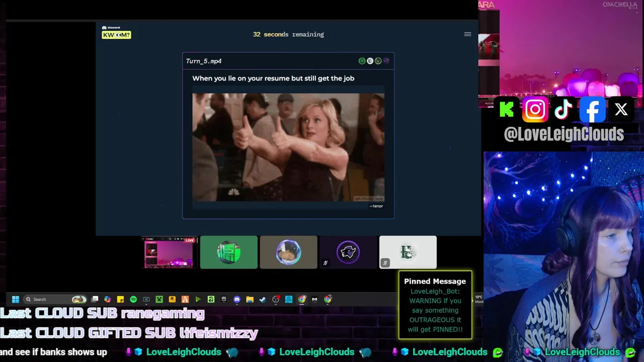
Task: Click the Pinned Message heading
Action: point(435,282)
